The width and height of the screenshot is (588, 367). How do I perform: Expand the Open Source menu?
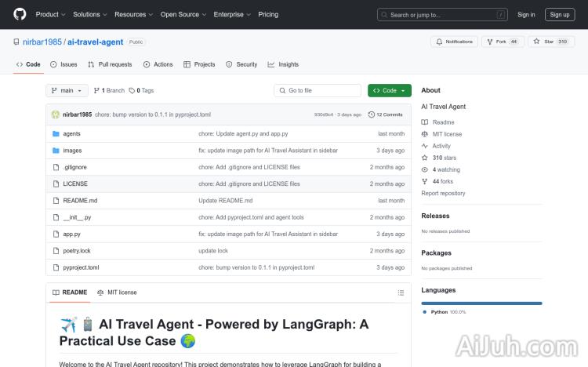click(183, 14)
